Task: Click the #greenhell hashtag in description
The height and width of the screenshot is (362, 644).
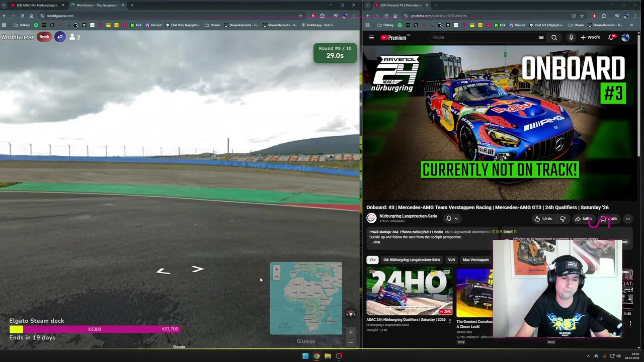Action: (463, 232)
